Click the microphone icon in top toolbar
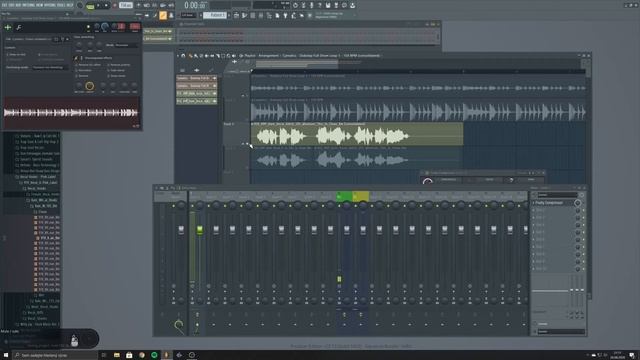The image size is (640, 360). pyautogui.click(x=311, y=5)
